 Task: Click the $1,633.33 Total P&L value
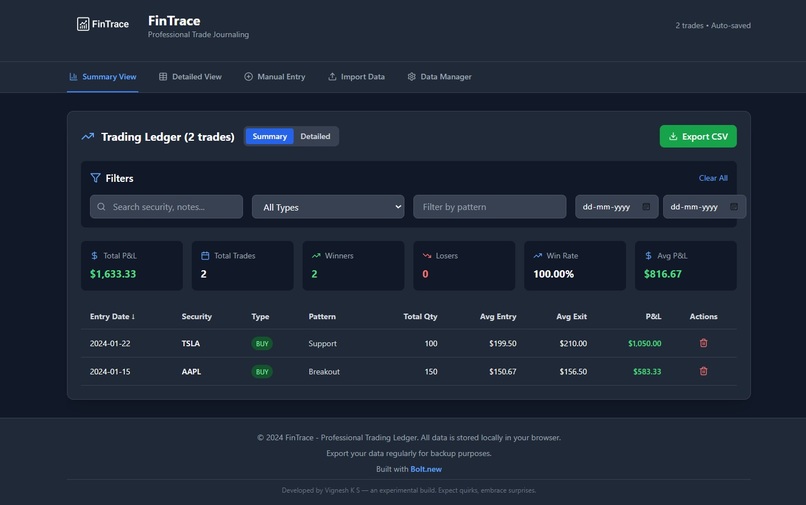click(113, 274)
